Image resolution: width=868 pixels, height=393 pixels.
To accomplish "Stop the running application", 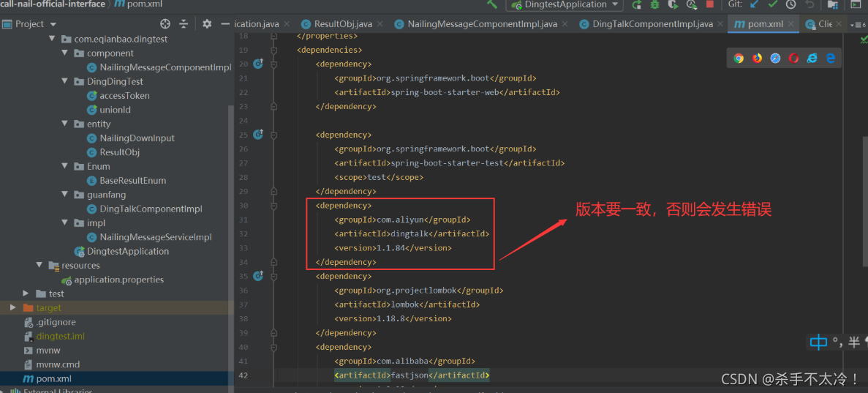I will (x=709, y=4).
